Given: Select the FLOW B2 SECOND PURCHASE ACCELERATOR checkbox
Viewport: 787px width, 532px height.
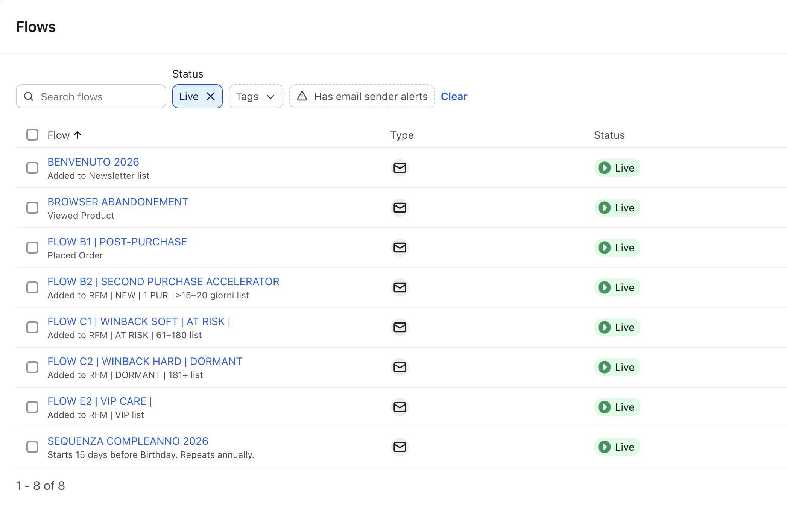Looking at the screenshot, I should pyautogui.click(x=32, y=287).
